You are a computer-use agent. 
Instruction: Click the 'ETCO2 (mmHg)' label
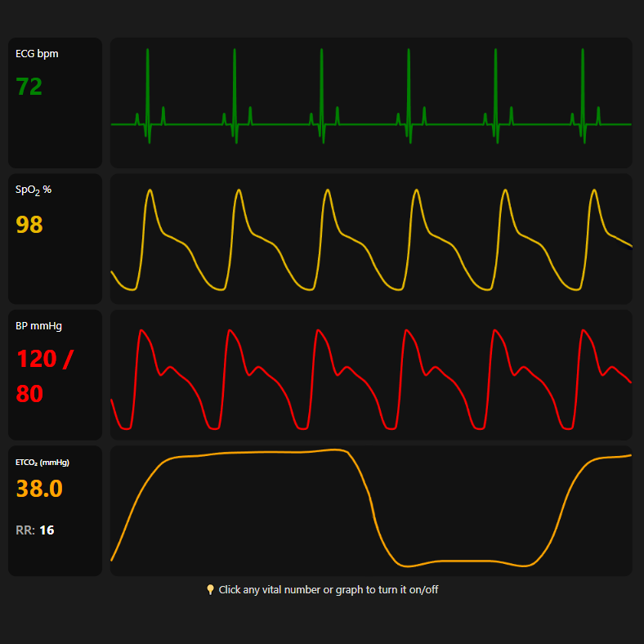pos(42,463)
